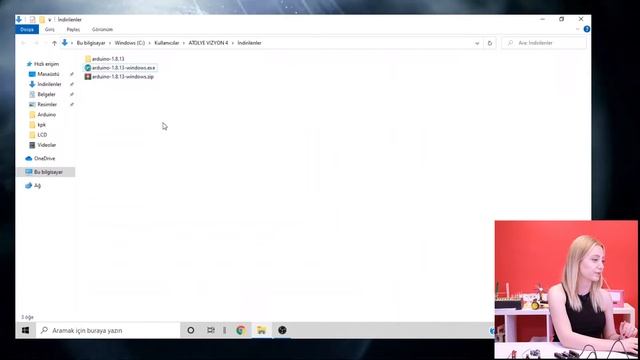
Task: Select arduino-1.8.13-windows.exe file
Action: click(120, 68)
